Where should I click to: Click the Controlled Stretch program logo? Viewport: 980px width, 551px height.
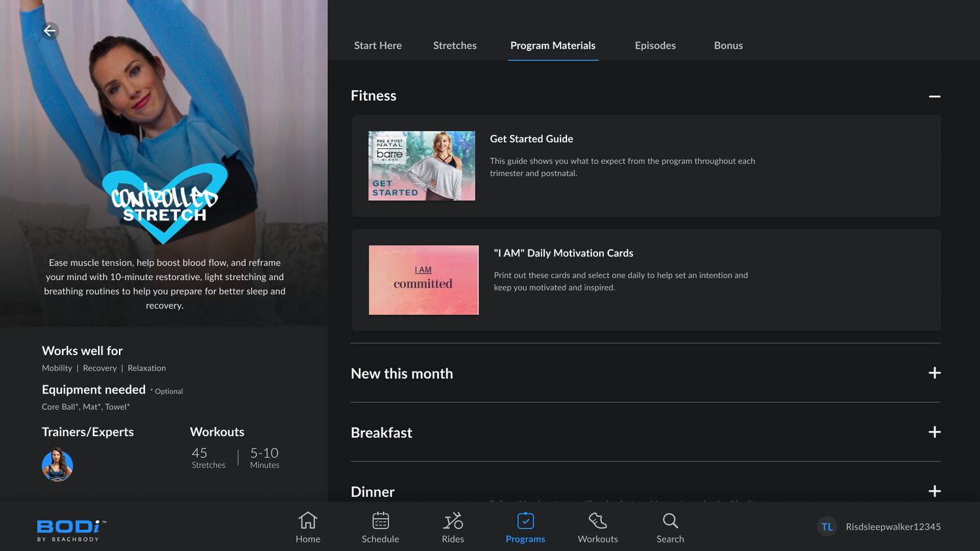click(x=165, y=202)
